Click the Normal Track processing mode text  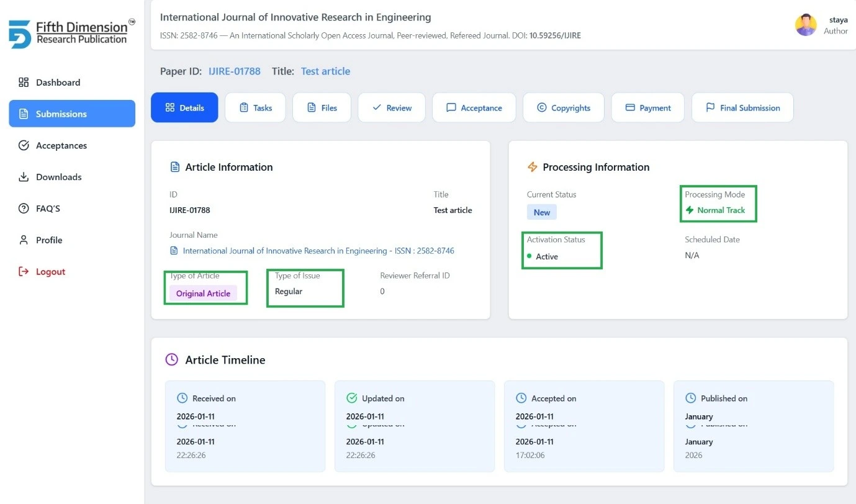point(721,210)
